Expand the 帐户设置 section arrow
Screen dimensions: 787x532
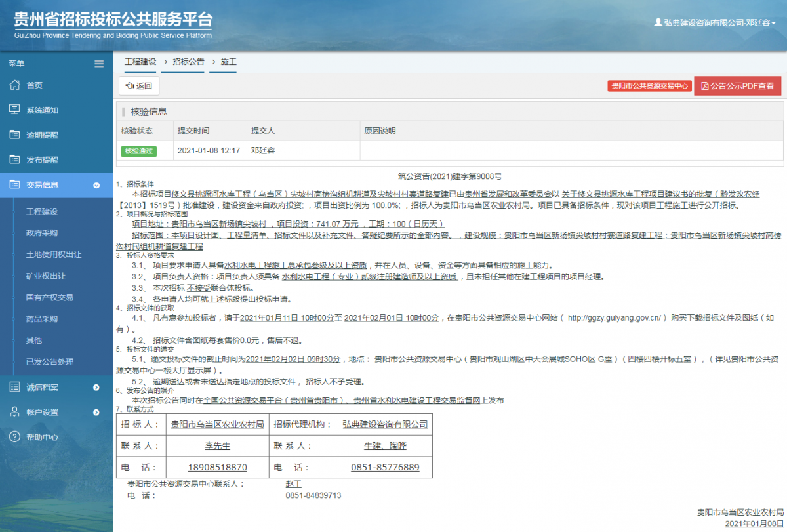pyautogui.click(x=96, y=413)
